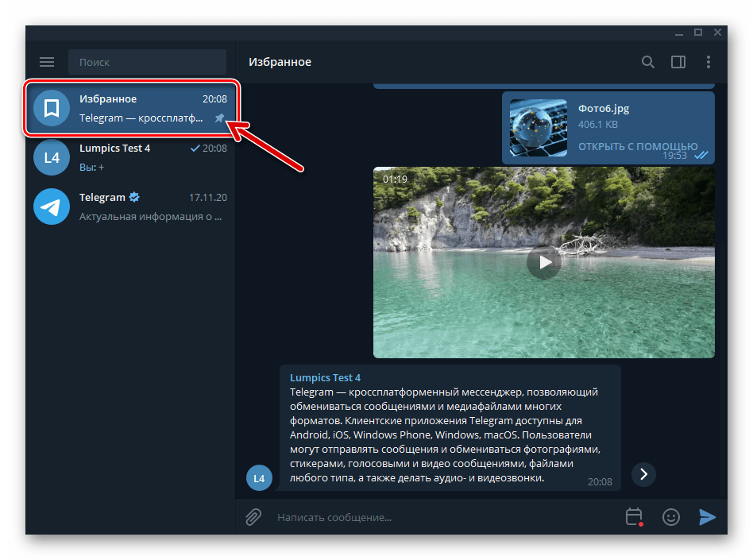Click the forward arrow beside the message

(643, 474)
